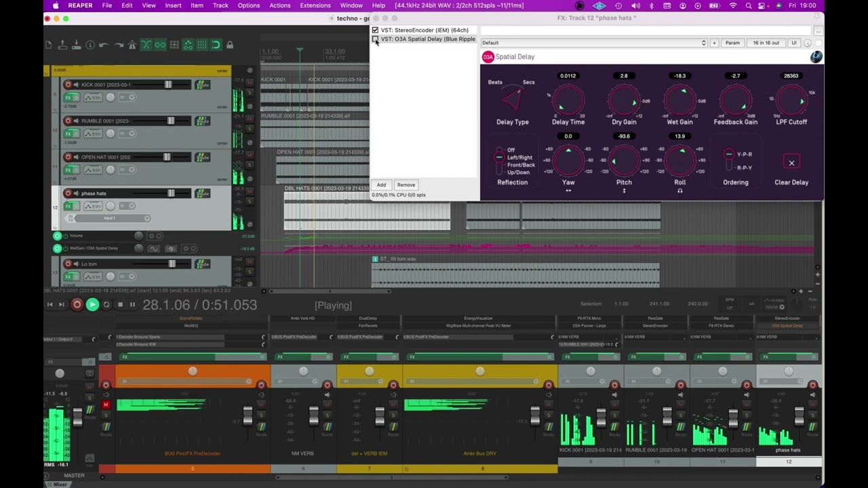Open 16 in 16 out pin connector
Viewport: 868px width, 488px height.
[x=766, y=43]
